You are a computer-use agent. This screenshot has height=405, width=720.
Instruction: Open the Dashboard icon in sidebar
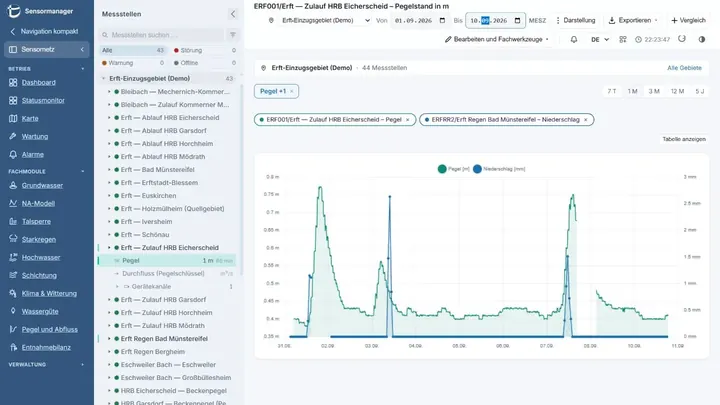(13, 83)
